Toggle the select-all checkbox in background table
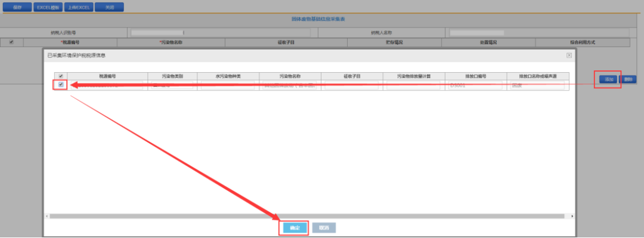 pos(11,42)
